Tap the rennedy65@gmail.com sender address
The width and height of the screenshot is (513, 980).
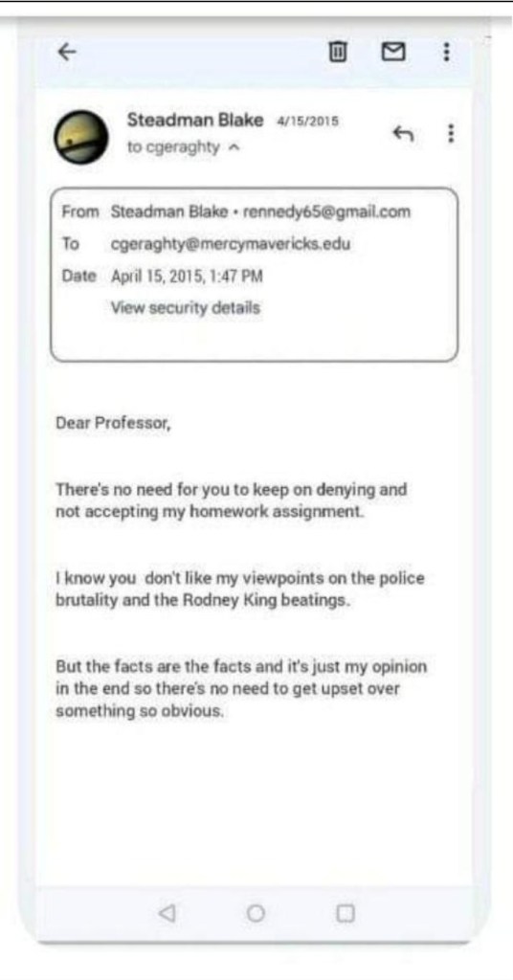click(323, 212)
